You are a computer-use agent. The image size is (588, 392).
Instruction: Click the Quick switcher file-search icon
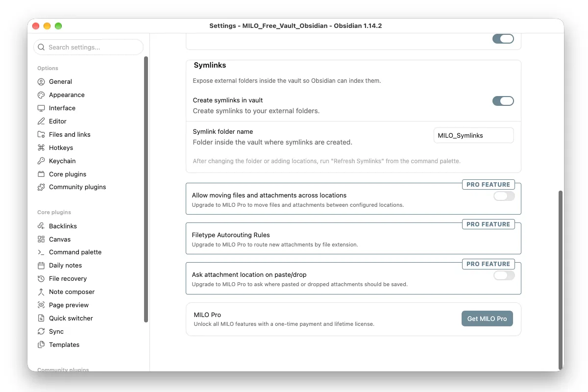tap(41, 318)
